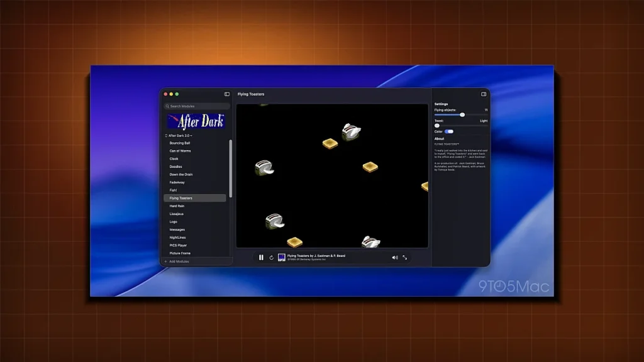Screen dimensions: 644x362
Task: Click the yellow minimize window button
Action: coord(171,94)
